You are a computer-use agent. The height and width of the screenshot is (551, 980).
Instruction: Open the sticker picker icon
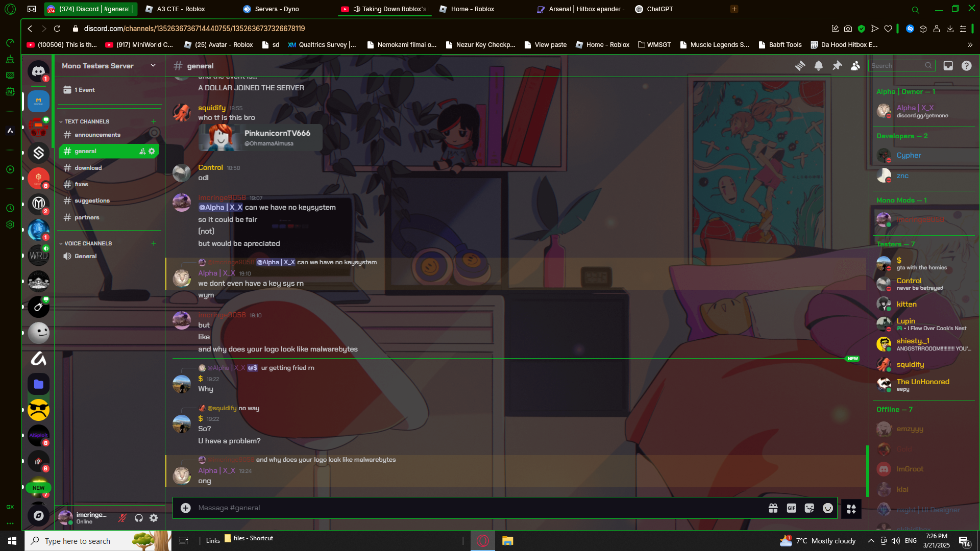tap(810, 508)
